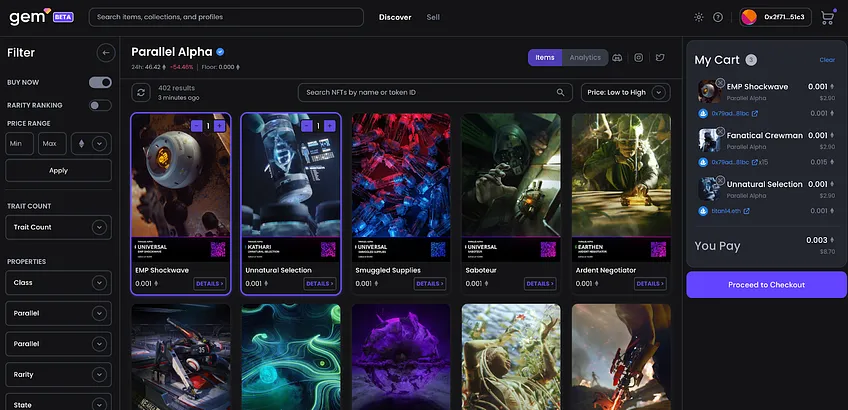The image size is (848, 410).
Task: Click Proceed to Checkout
Action: click(x=766, y=285)
